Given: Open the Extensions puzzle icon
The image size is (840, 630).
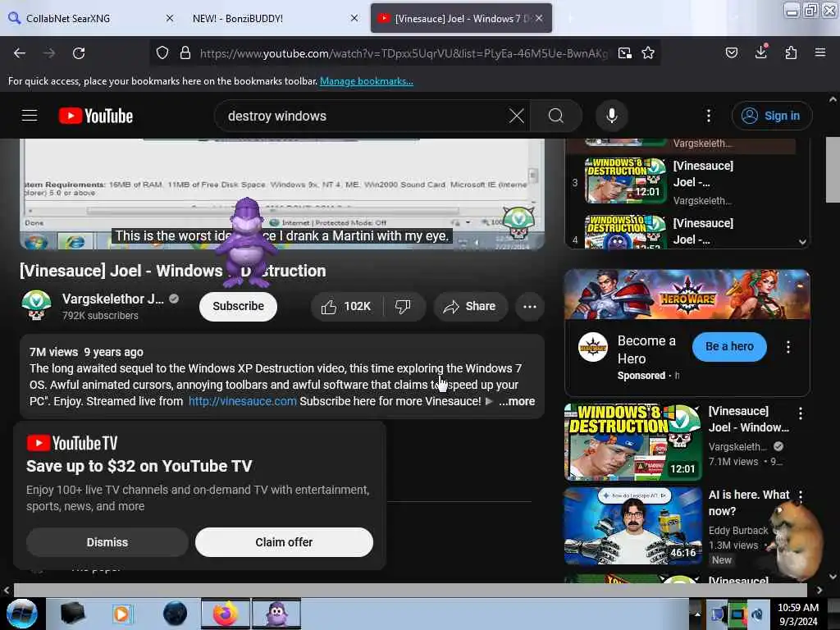Looking at the screenshot, I should point(791,52).
